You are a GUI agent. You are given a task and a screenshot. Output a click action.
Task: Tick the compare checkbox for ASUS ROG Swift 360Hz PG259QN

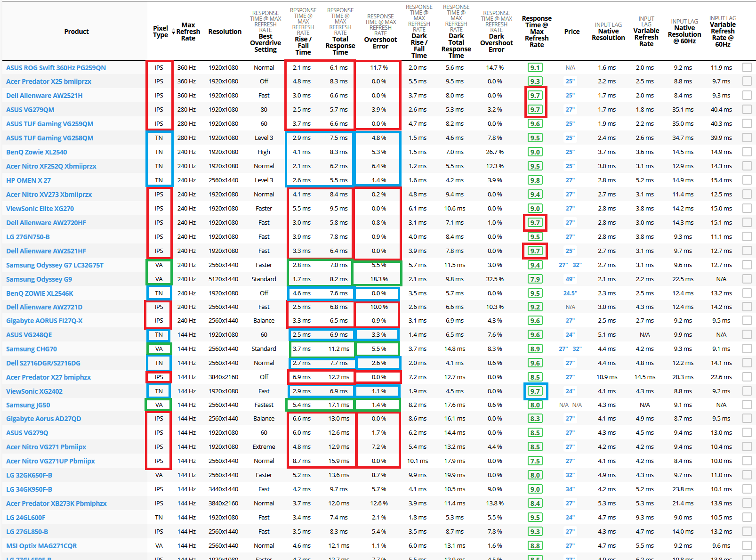tap(747, 67)
